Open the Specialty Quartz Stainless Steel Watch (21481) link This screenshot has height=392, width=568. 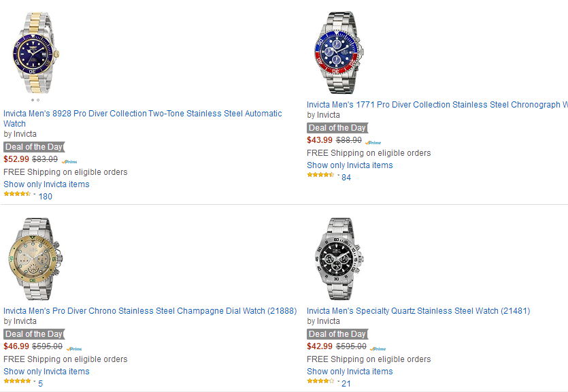pyautogui.click(x=418, y=311)
